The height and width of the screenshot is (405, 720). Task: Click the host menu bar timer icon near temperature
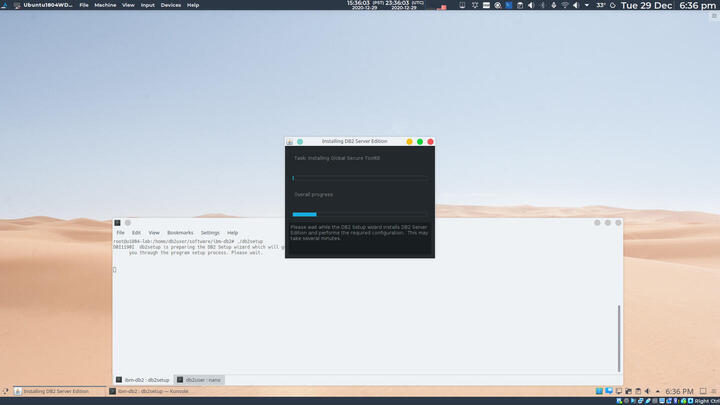pyautogui.click(x=613, y=5)
